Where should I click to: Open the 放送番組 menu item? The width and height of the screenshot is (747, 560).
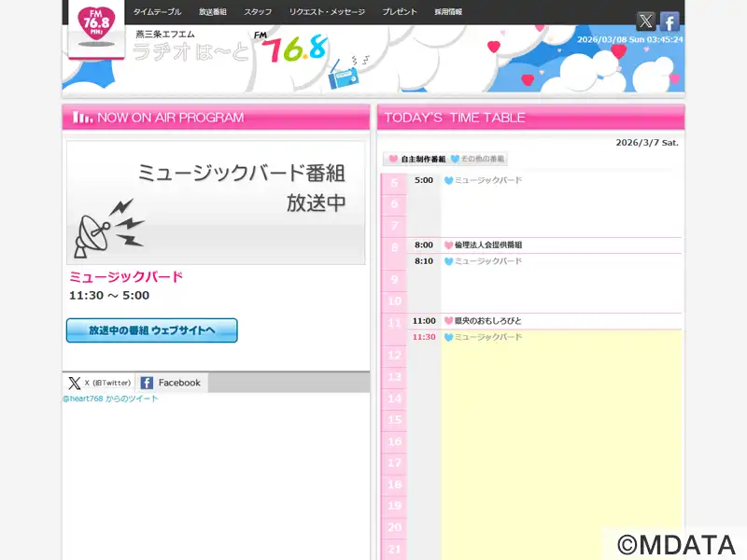tap(214, 12)
